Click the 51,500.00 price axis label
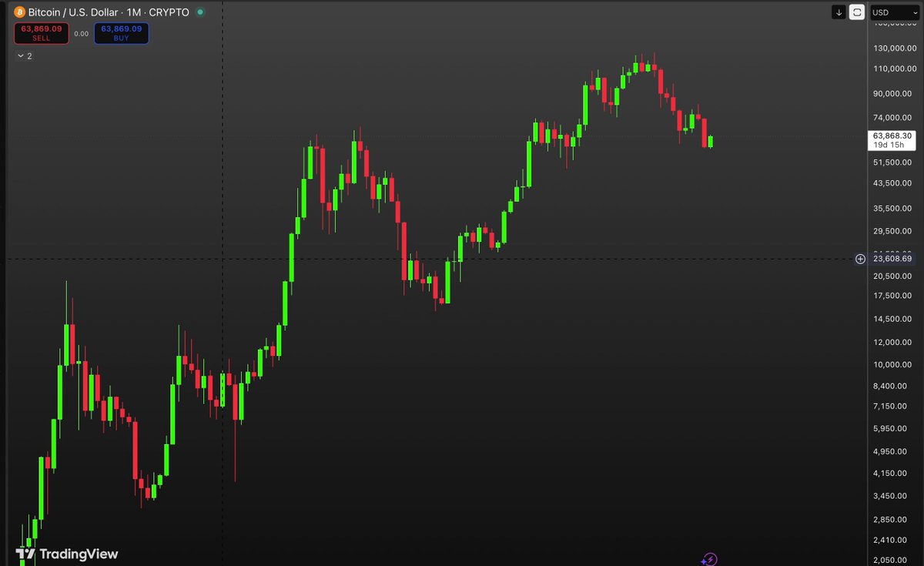The height and width of the screenshot is (566, 924). point(892,162)
